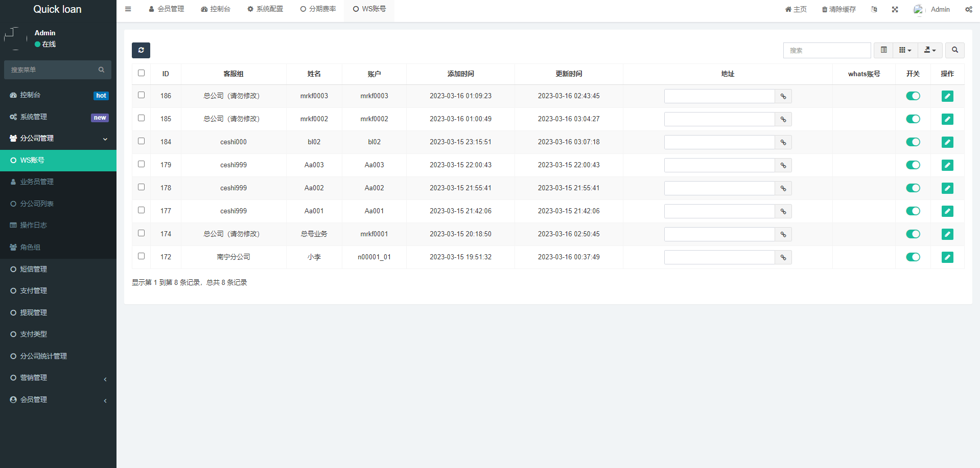Click the address input field in row 177
The height and width of the screenshot is (468, 980).
pos(719,211)
